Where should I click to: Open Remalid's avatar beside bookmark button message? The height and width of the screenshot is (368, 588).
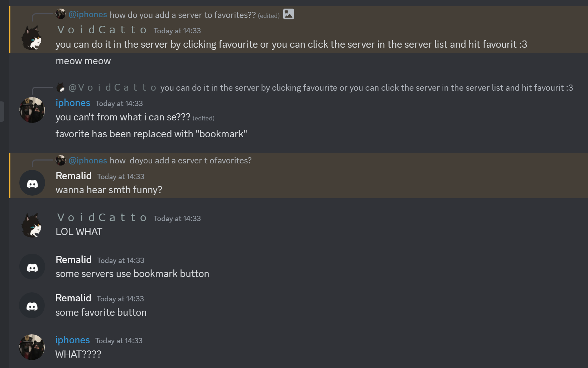click(x=32, y=267)
